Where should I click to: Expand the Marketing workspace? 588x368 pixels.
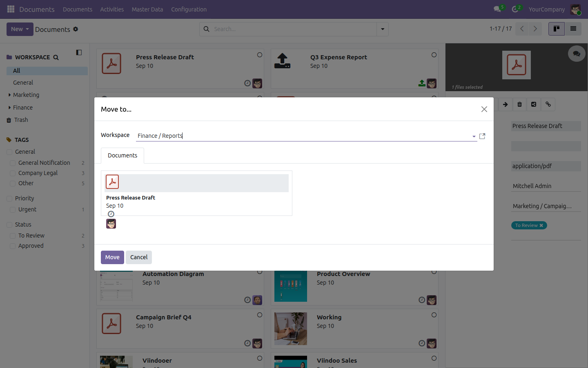coord(9,95)
